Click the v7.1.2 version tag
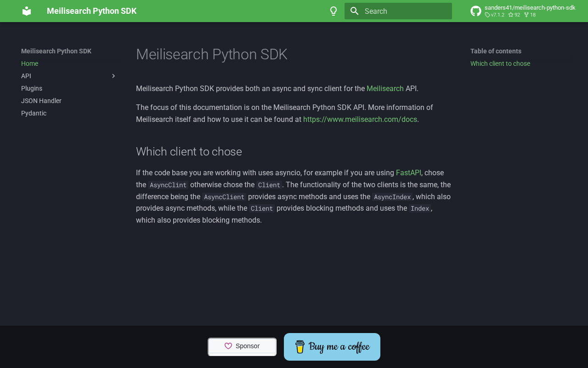The image size is (588, 368). coord(495,15)
